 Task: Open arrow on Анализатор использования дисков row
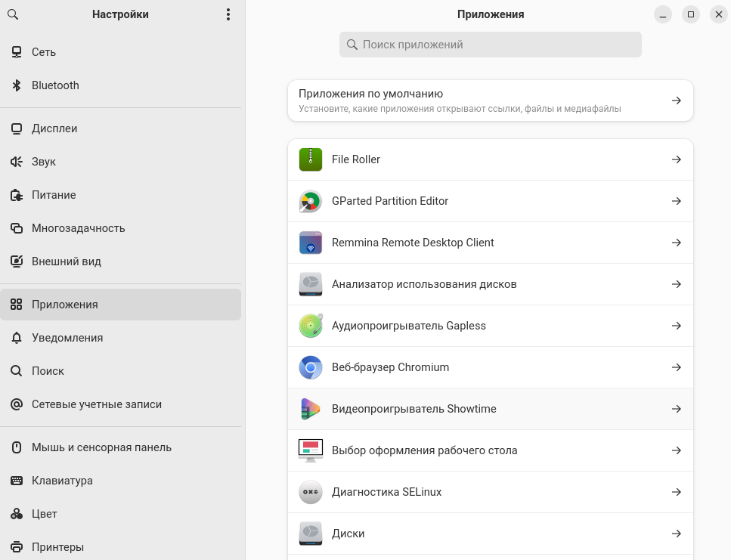point(677,284)
